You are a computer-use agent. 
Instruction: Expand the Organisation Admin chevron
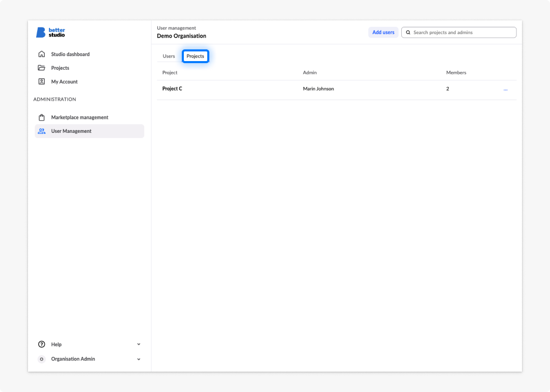pyautogui.click(x=139, y=359)
